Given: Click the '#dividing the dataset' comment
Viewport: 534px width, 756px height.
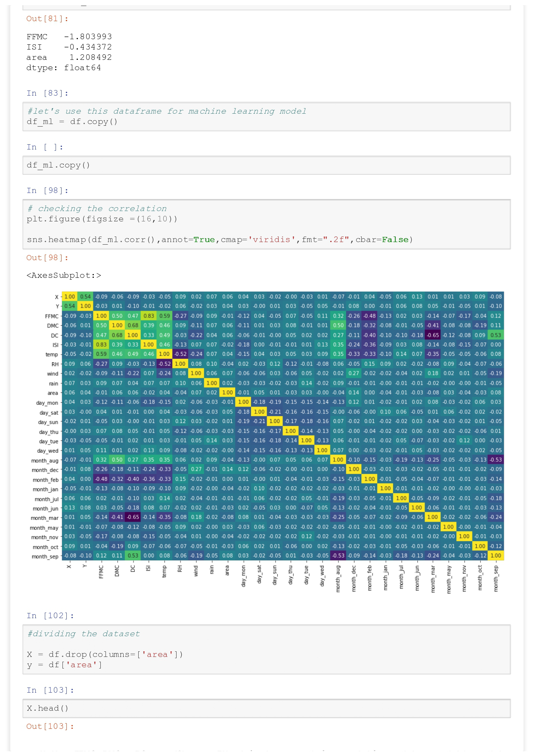Looking at the screenshot, I should 84,634.
